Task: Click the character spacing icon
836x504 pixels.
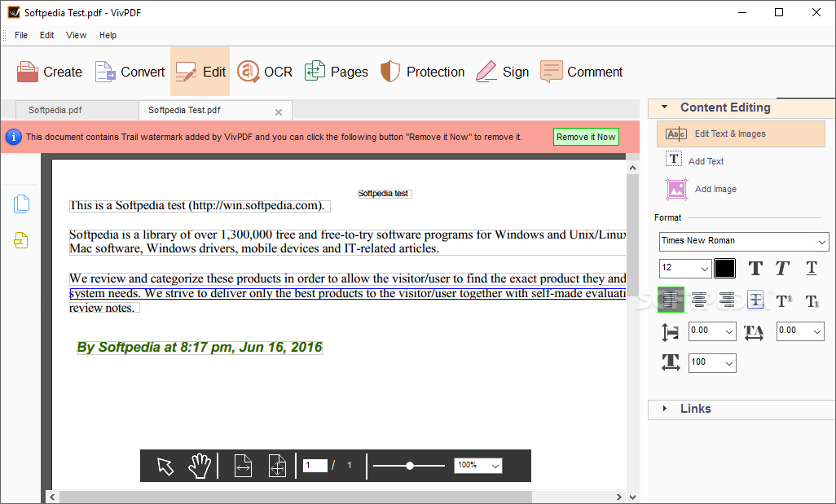Action: coord(754,332)
